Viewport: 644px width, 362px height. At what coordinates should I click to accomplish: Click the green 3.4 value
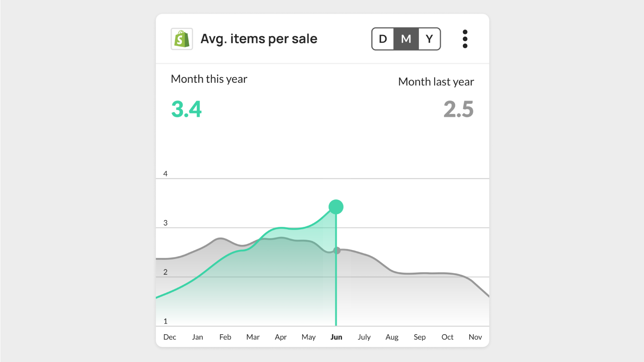(186, 109)
